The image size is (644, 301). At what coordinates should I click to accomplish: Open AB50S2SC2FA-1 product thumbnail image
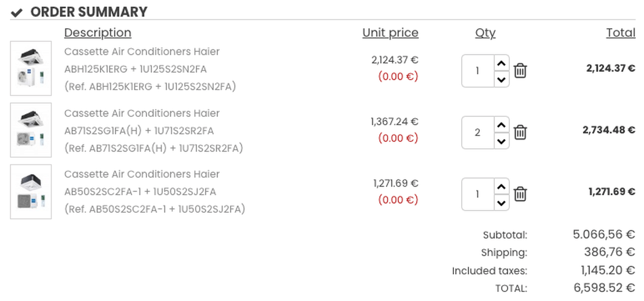[31, 191]
